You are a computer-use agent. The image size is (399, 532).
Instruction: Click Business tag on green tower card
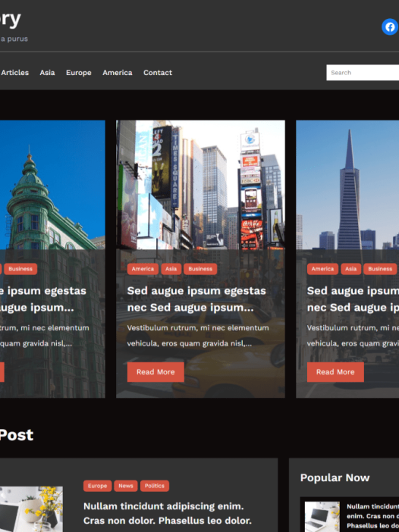tap(20, 269)
